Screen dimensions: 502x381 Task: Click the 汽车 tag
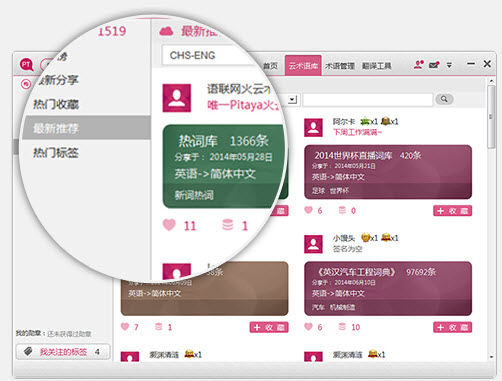click(x=318, y=307)
